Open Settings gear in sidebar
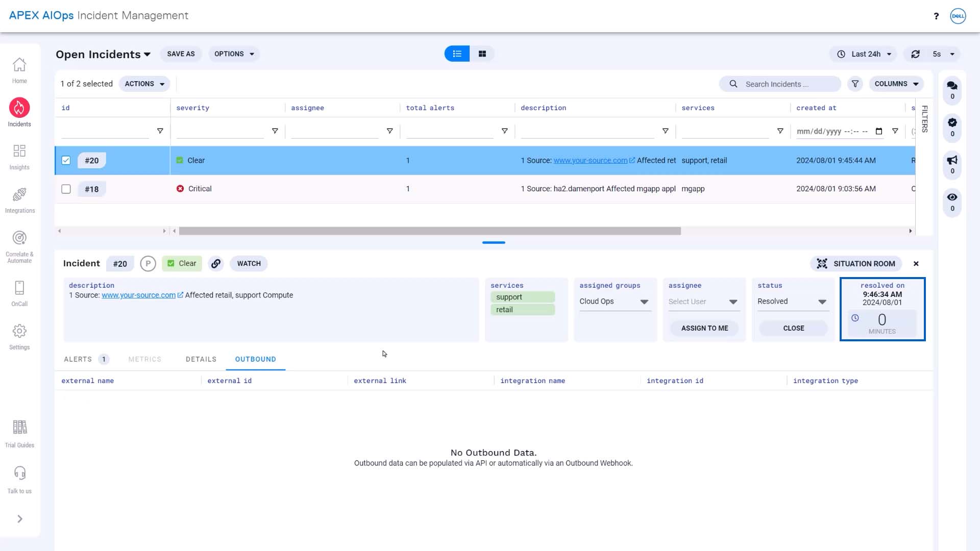Viewport: 980px width, 551px height. click(19, 337)
